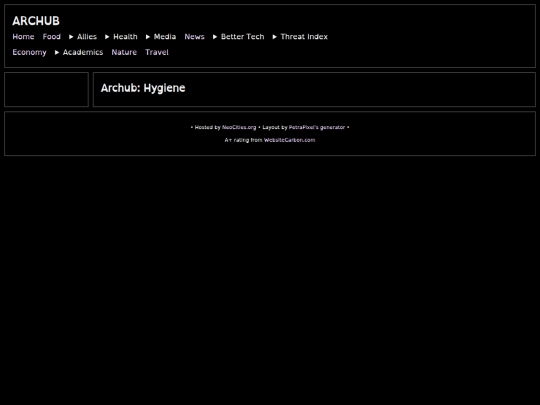The image size is (540, 405).
Task: Open PetraPixel's generator link
Action: [x=316, y=127]
